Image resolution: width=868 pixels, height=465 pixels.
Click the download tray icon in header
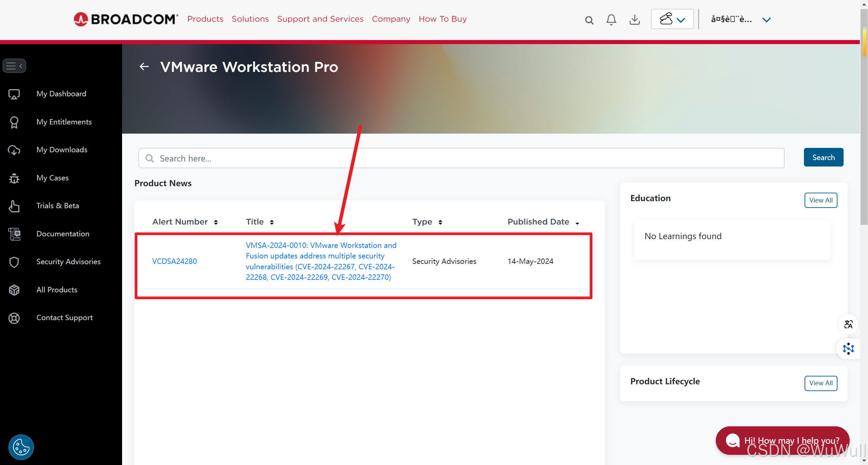coord(634,20)
